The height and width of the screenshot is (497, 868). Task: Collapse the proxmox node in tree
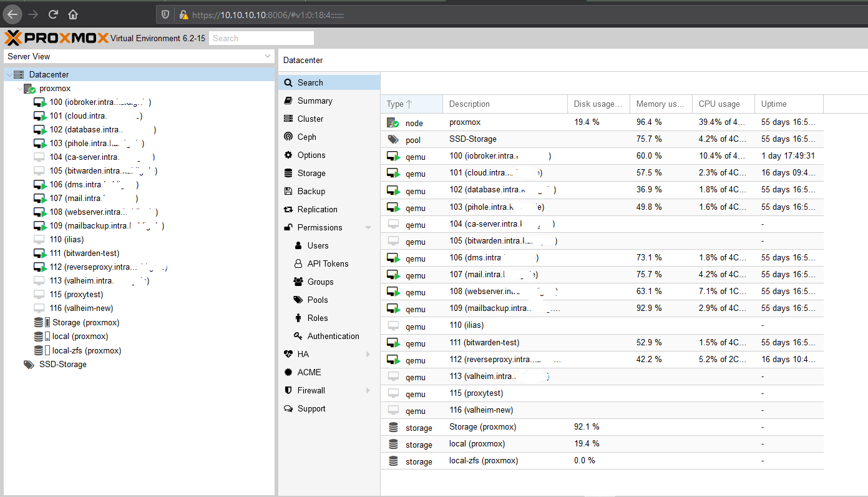(x=19, y=89)
